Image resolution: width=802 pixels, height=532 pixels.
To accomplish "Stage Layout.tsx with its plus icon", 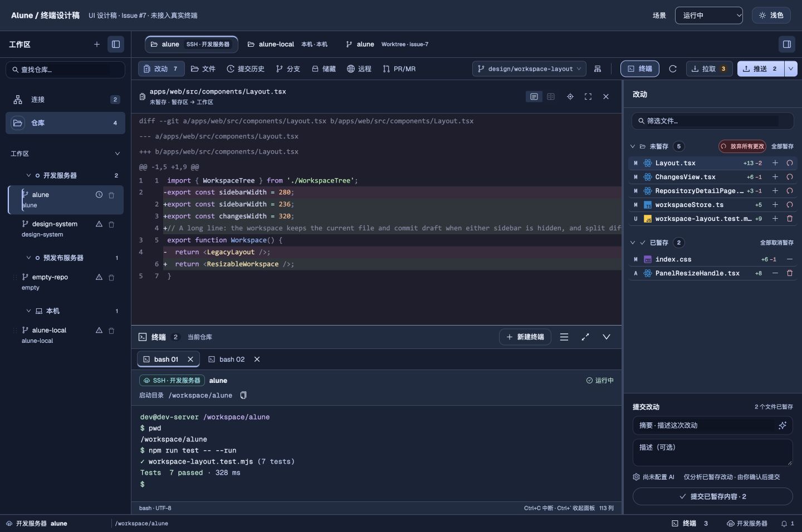I will coord(775,163).
